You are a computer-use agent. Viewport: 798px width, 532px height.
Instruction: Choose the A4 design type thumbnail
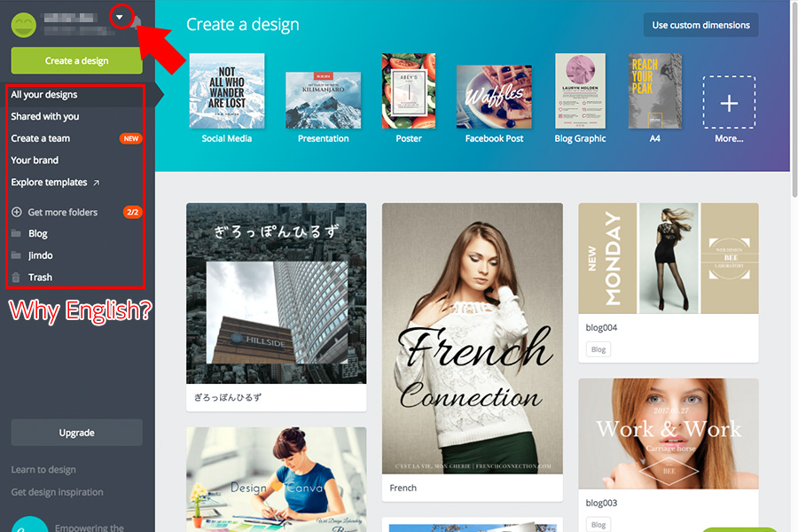pyautogui.click(x=655, y=91)
